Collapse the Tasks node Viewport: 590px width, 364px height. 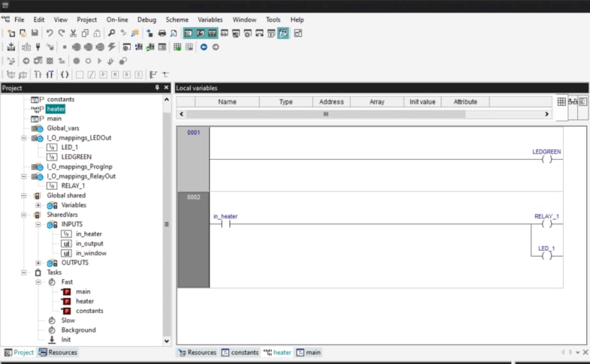[23, 272]
